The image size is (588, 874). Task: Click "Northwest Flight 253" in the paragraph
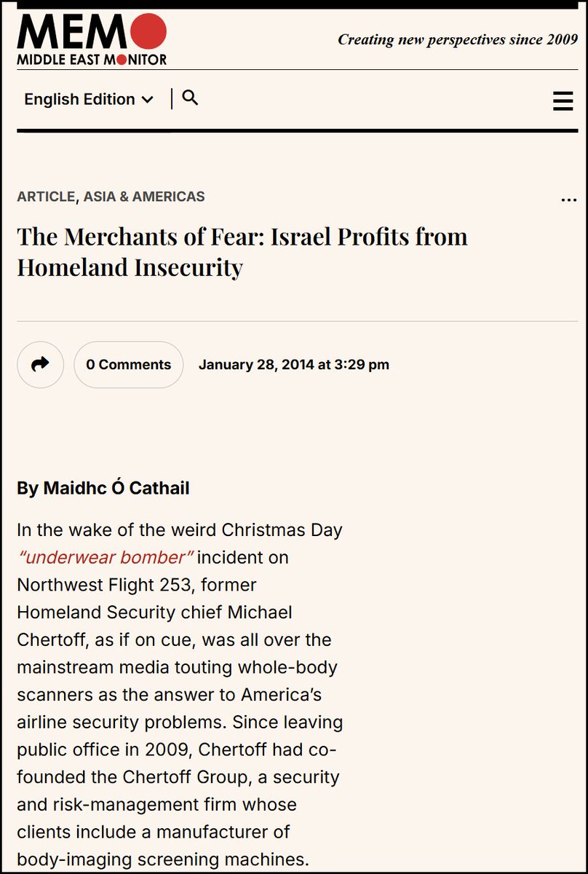click(136, 584)
